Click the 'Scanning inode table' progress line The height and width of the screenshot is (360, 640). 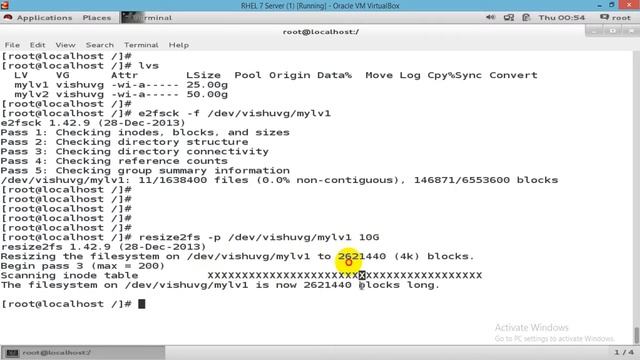point(241,276)
